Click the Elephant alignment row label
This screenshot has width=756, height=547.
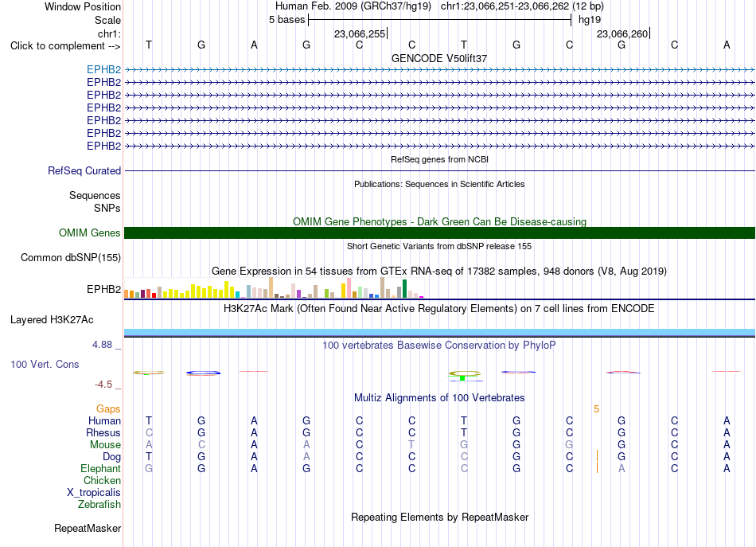(x=100, y=468)
